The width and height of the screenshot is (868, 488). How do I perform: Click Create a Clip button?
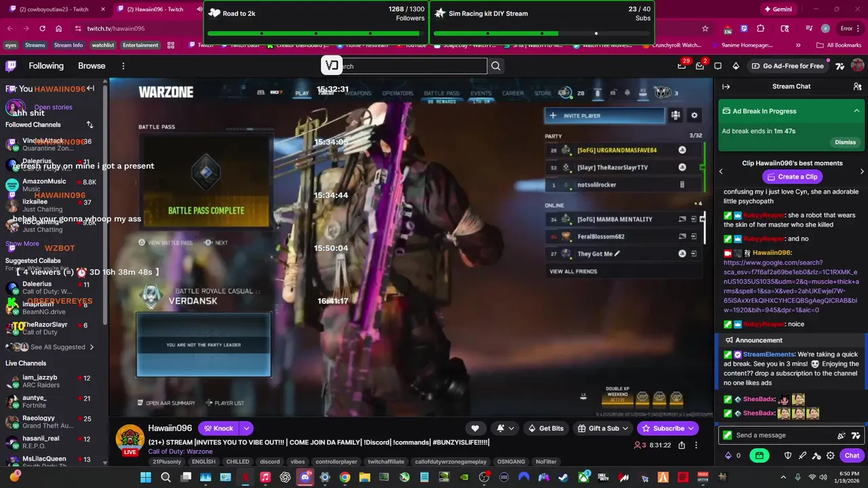coord(791,177)
